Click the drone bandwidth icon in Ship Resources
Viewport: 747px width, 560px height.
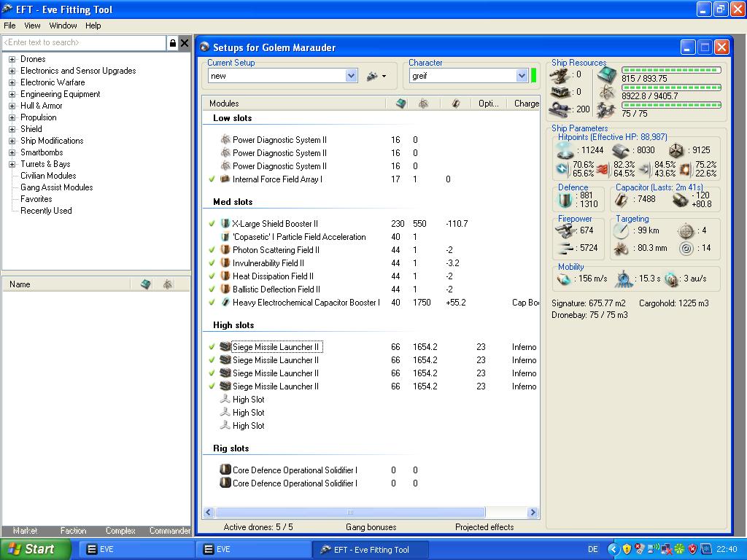pos(607,110)
